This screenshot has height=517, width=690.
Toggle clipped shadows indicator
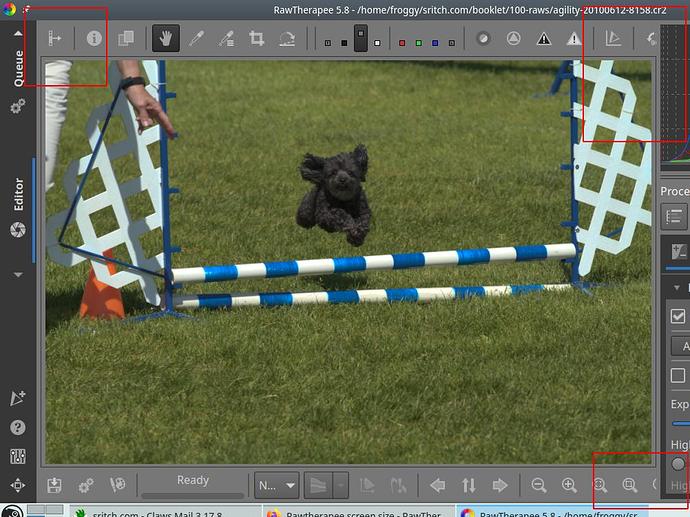tap(544, 39)
